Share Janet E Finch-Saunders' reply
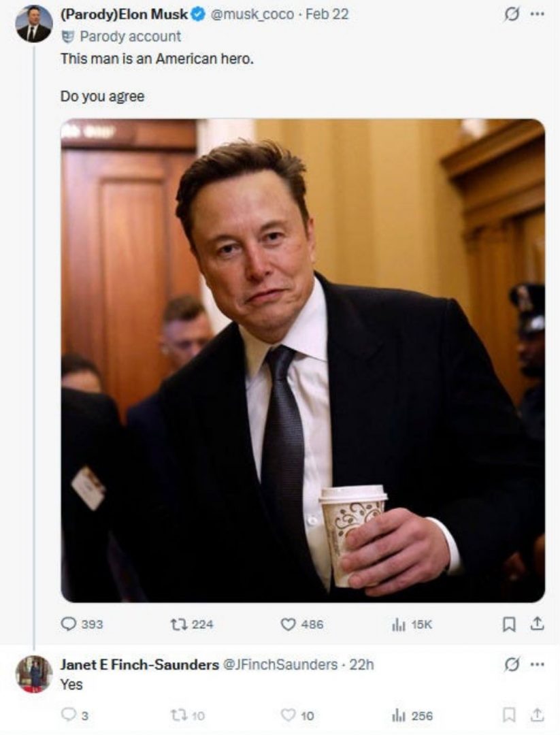Viewport: 560px width, 735px height. 537,715
